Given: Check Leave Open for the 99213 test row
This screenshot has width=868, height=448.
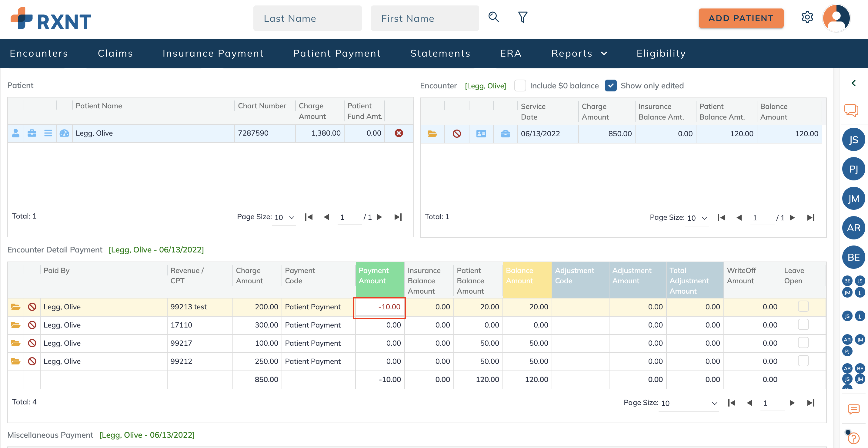Looking at the screenshot, I should (803, 306).
